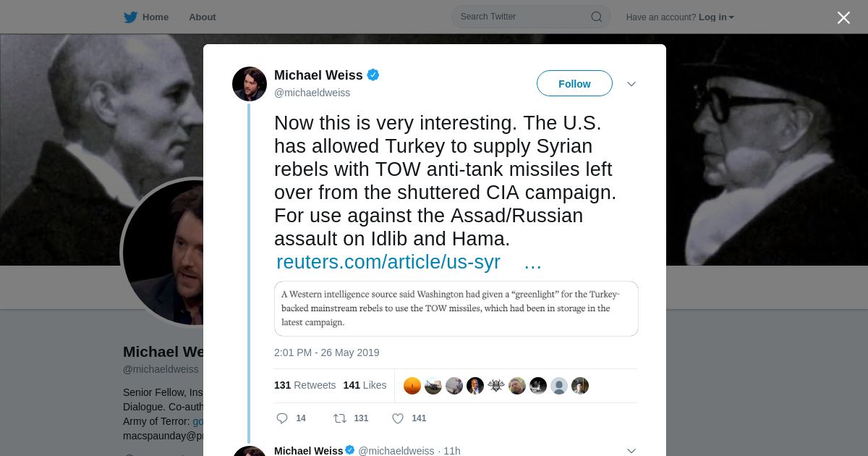Expand tweet options chevron next to Follow

point(631,84)
